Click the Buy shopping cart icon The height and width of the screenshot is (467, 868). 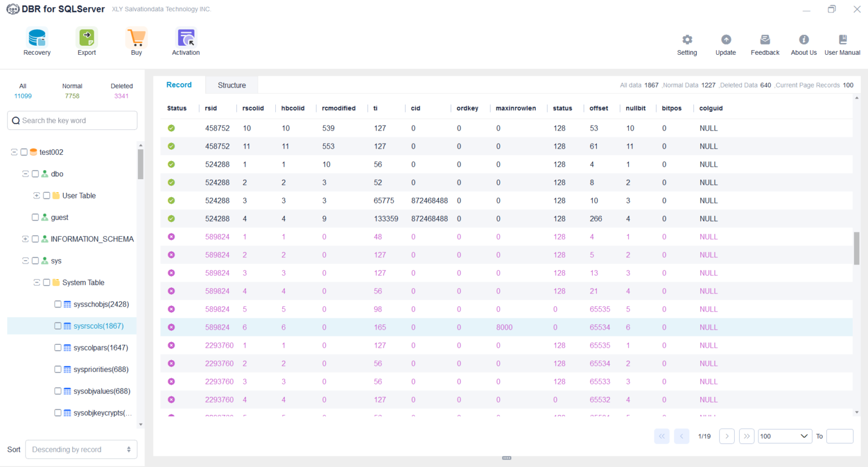pyautogui.click(x=136, y=41)
